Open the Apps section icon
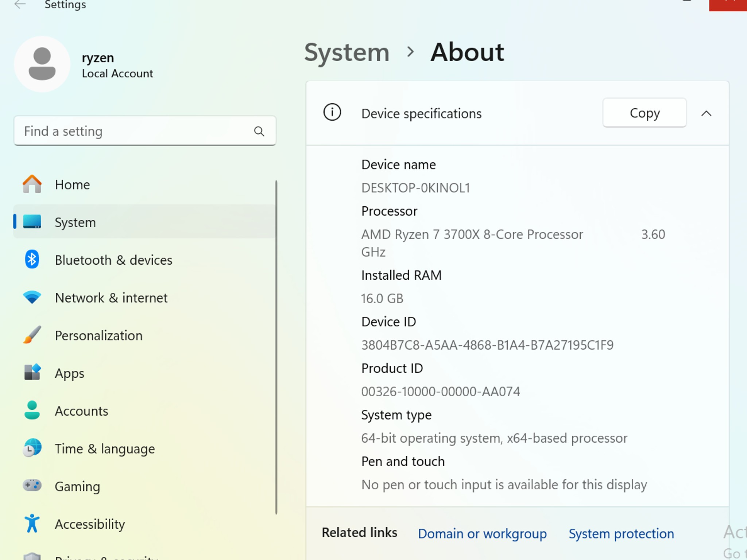 32,373
